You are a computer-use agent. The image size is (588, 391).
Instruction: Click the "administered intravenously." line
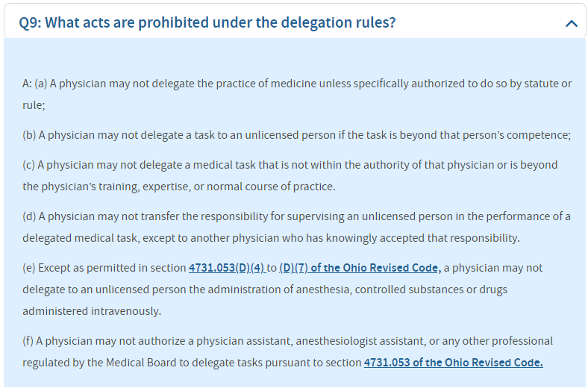(92, 310)
